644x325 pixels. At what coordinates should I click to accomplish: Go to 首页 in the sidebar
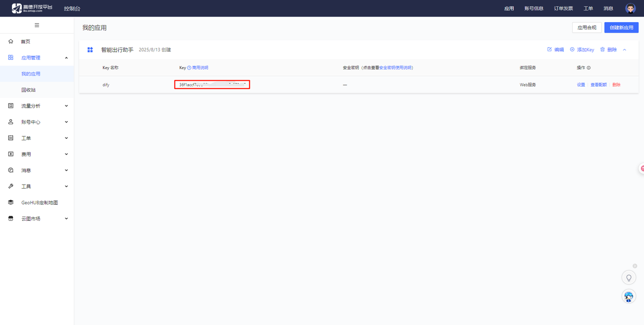pos(26,42)
